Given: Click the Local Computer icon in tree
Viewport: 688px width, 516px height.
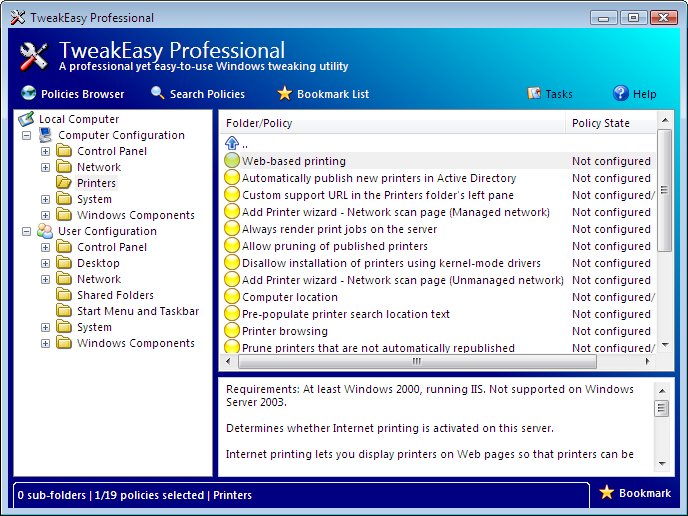Looking at the screenshot, I should (26, 119).
